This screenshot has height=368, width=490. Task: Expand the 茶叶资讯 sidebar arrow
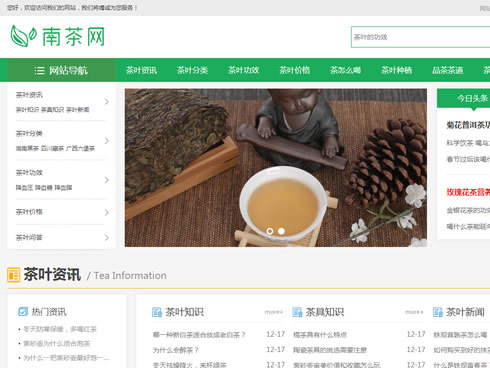(107, 102)
